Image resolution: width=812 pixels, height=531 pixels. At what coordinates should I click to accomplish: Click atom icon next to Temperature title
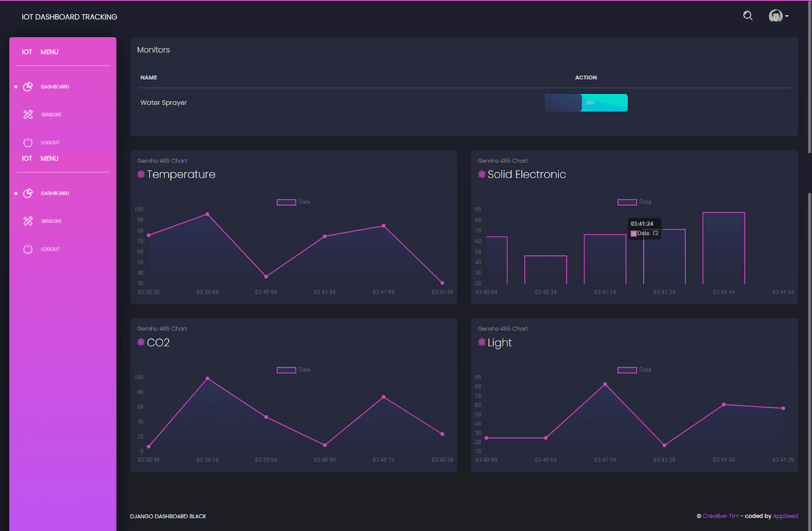[141, 174]
